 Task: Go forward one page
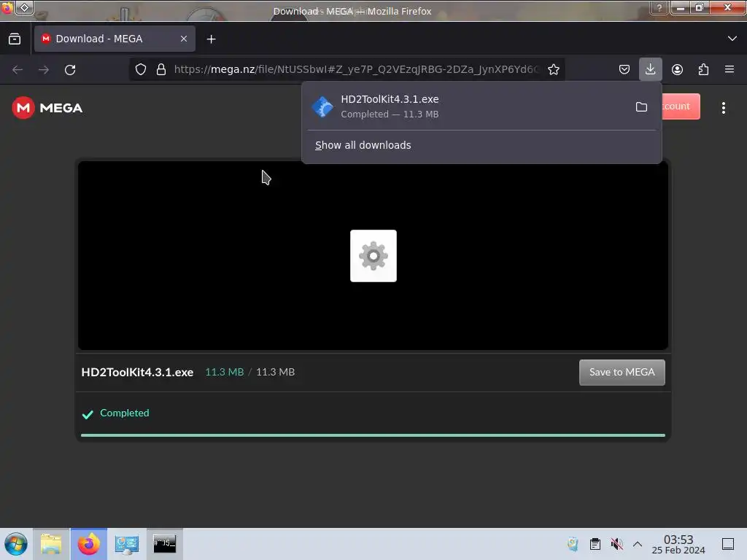44,69
